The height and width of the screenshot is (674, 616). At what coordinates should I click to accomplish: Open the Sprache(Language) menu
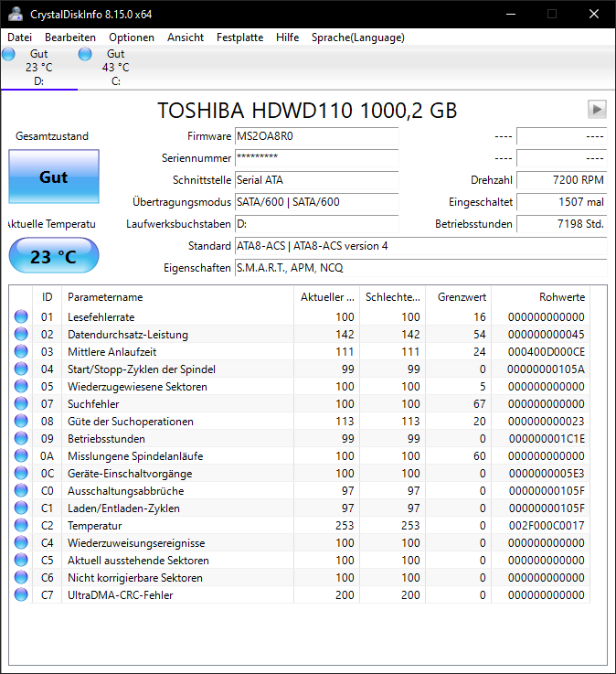point(358,37)
